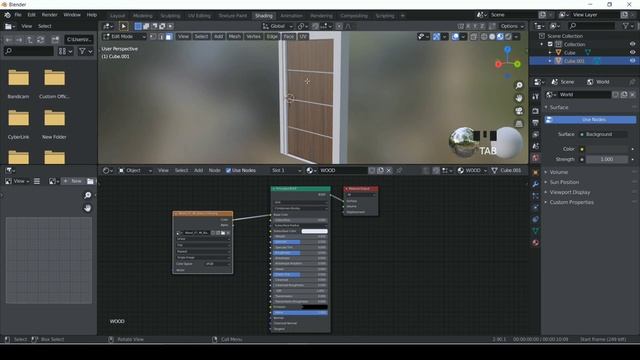Open Object shader type dropdown in node editor

(135, 170)
